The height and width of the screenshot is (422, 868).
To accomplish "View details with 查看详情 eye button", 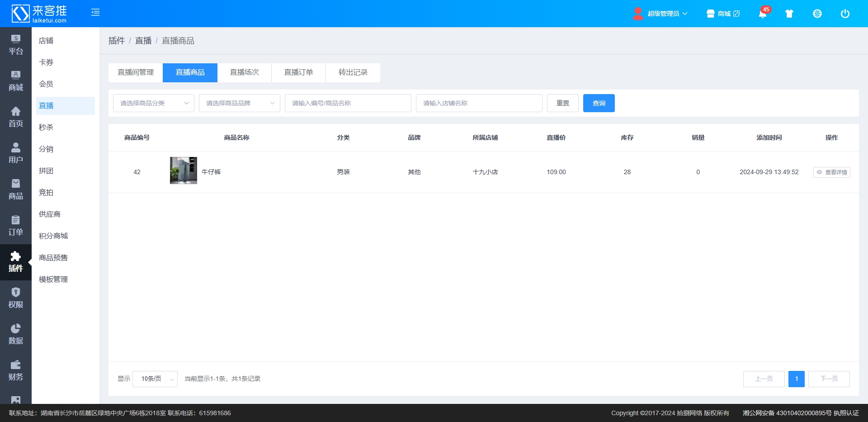I will point(831,172).
